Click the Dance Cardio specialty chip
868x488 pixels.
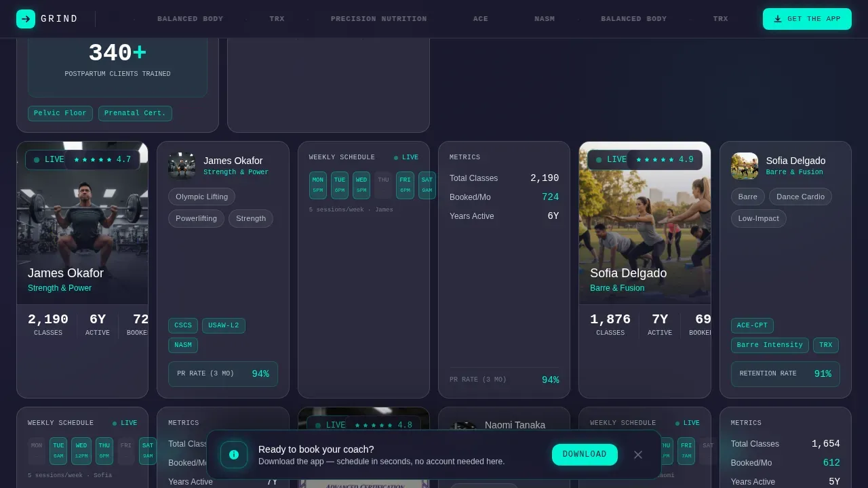[x=800, y=197]
